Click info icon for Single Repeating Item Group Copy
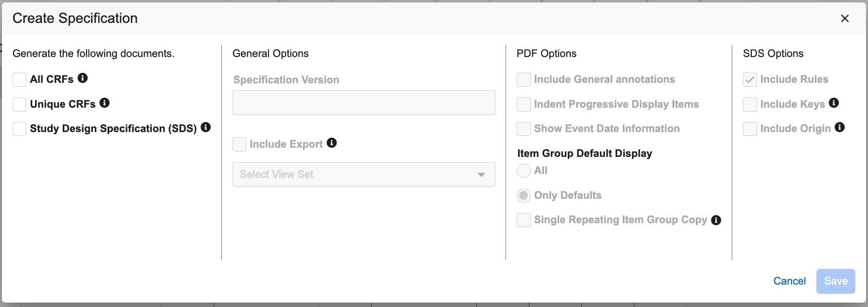The height and width of the screenshot is (307, 868). click(716, 220)
